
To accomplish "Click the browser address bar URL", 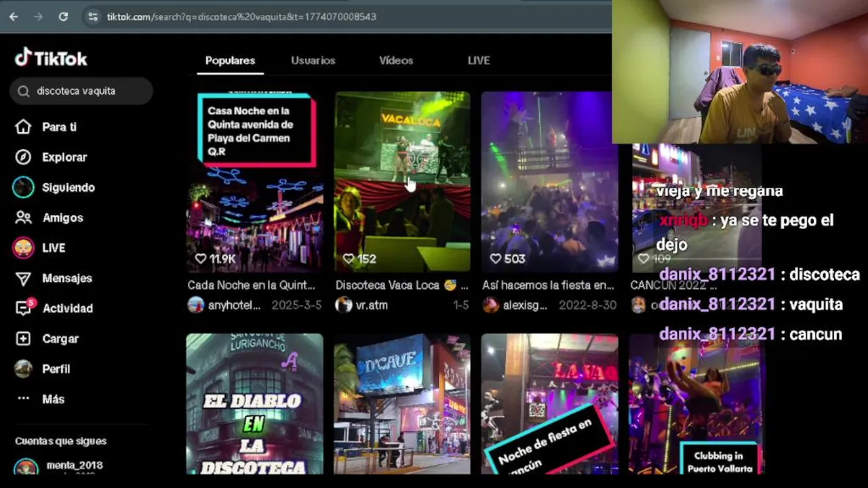I will tap(241, 16).
